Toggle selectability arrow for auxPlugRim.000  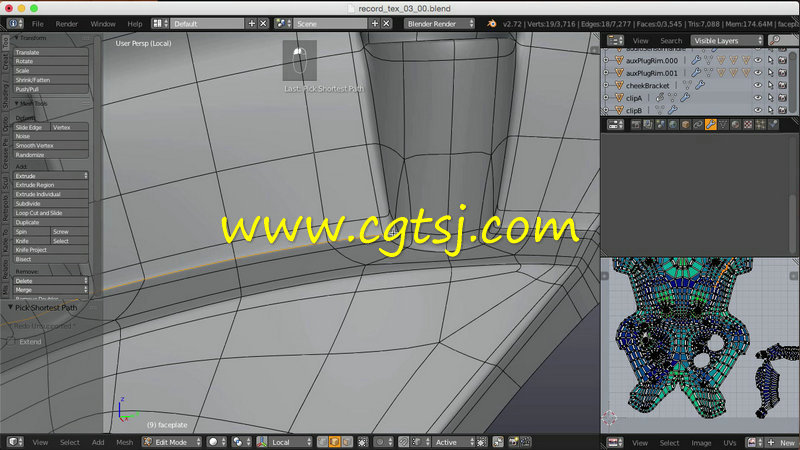coord(770,60)
